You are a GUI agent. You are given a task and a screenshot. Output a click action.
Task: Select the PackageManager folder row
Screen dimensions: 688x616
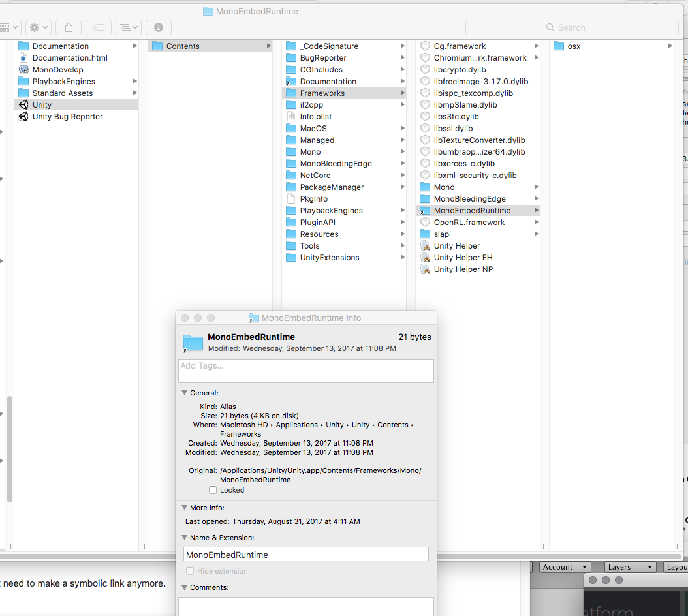343,187
